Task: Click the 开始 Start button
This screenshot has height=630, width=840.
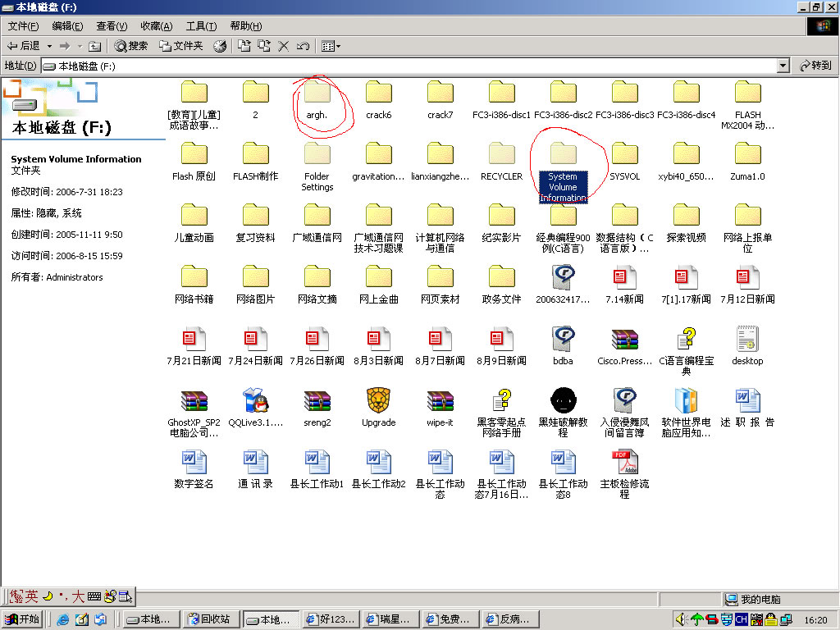Action: [23, 619]
